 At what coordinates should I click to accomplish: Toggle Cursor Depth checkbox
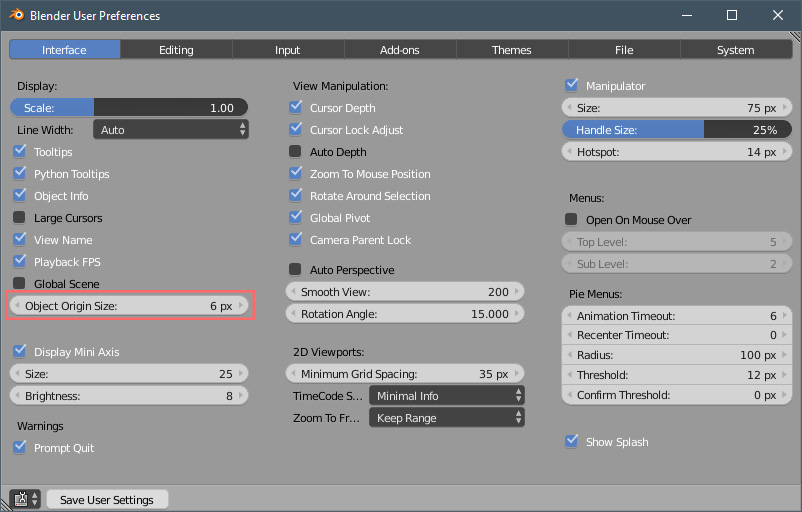[295, 107]
